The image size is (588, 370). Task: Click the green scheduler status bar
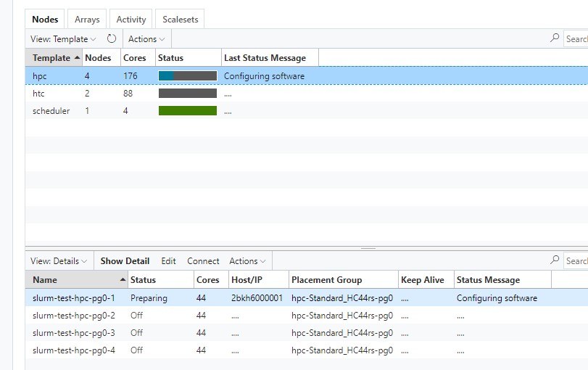187,111
